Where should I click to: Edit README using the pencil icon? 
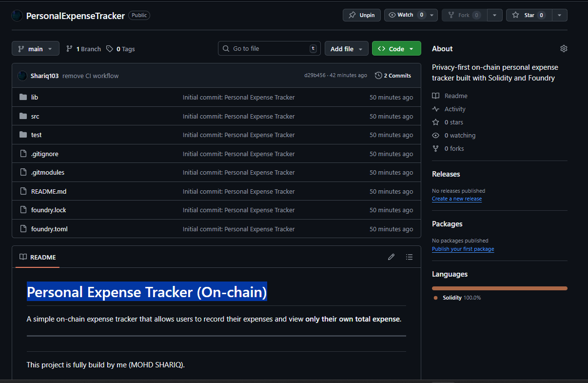pos(391,257)
